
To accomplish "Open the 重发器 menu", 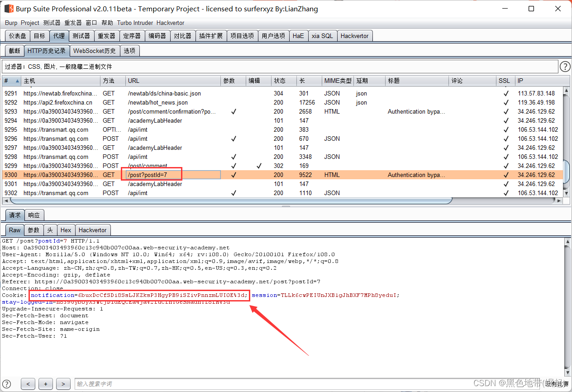I will click(x=73, y=23).
